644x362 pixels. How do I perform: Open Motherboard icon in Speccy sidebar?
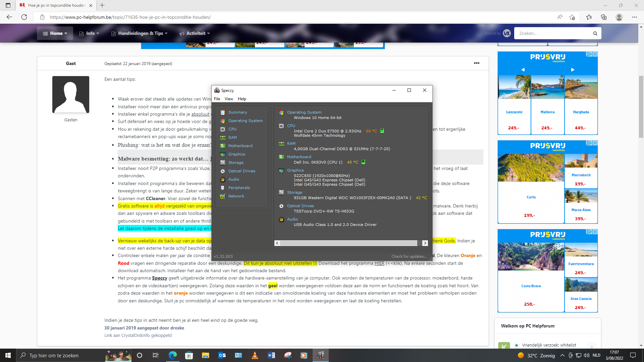[x=222, y=146]
